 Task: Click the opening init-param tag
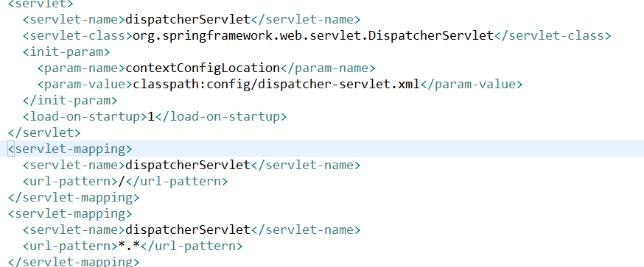coord(66,52)
